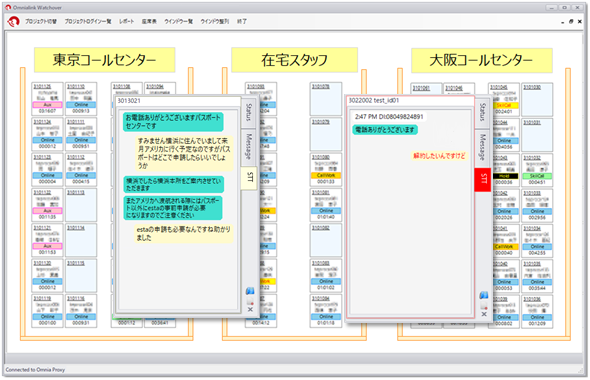
Task: Click blue book icon in 3022002 test_id01 popup
Action: tap(484, 295)
